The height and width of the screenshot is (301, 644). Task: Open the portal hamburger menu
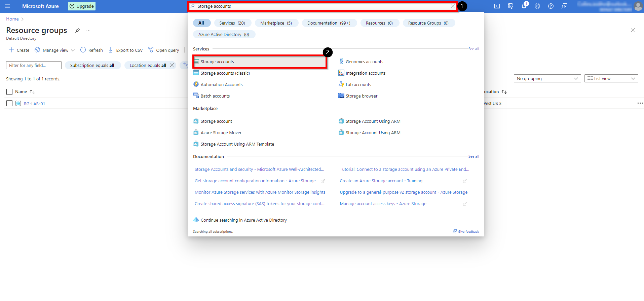point(7,6)
